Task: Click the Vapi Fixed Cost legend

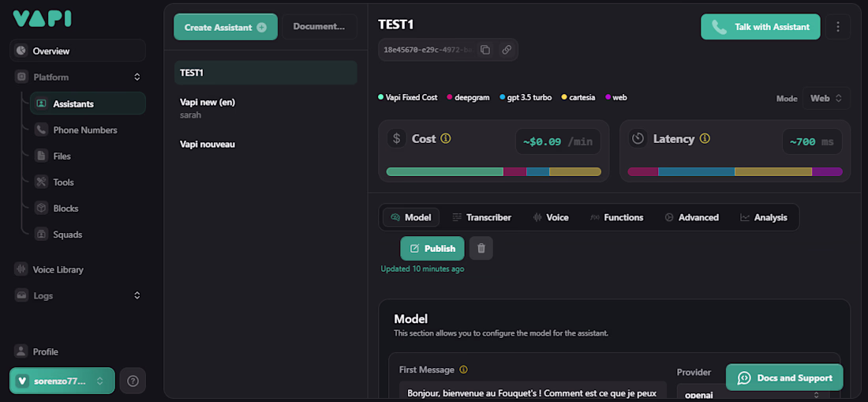Action: 407,97
